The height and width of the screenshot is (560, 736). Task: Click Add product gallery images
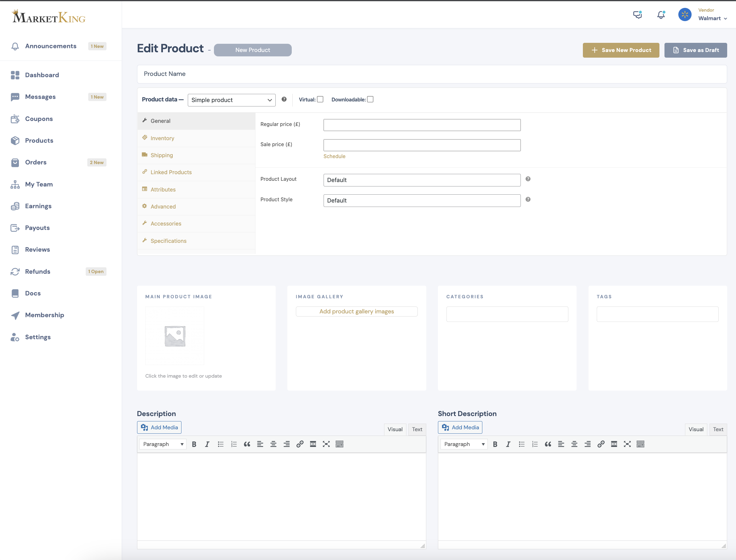pyautogui.click(x=356, y=311)
